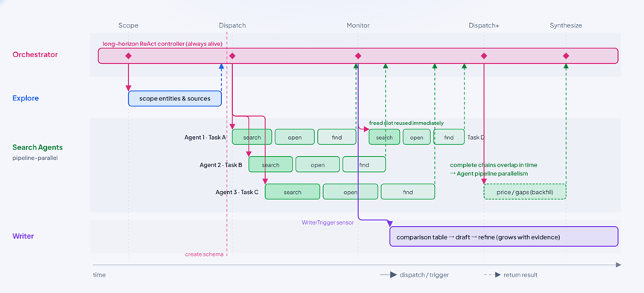Click the find step of Task A

[x=337, y=137]
